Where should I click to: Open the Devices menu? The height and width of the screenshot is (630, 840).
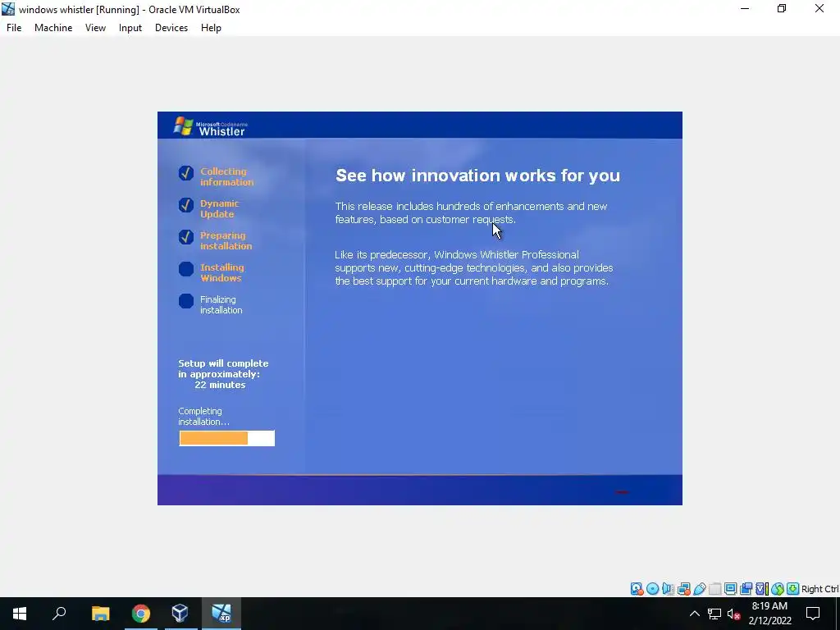171,28
